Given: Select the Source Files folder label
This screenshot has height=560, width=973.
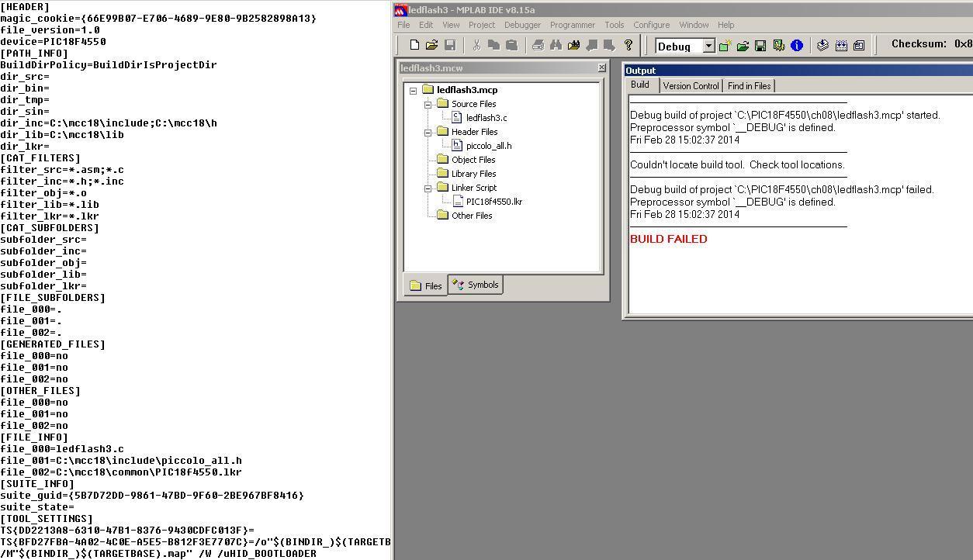Looking at the screenshot, I should [474, 104].
